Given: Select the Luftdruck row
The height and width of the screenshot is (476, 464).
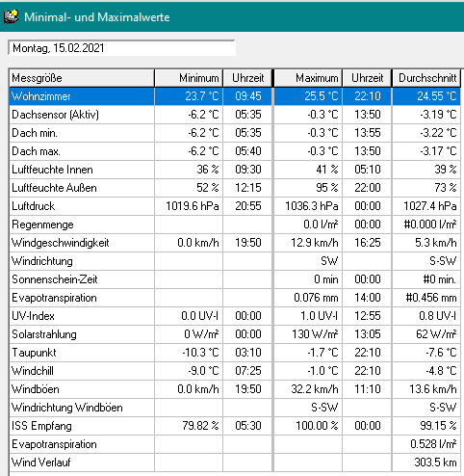Looking at the screenshot, I should [x=235, y=206].
